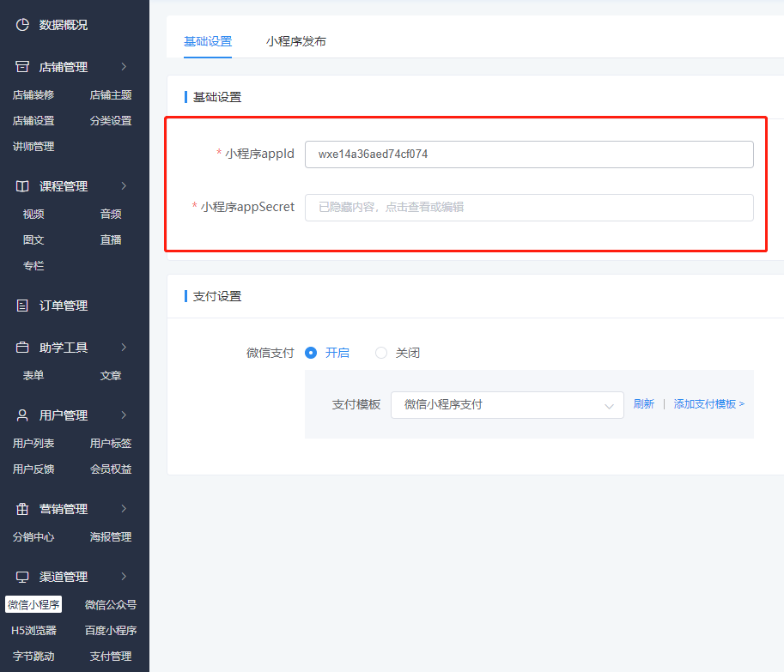784x672 pixels.
Task: Collapse the 渠道管理 section chevron
Action: tap(124, 577)
